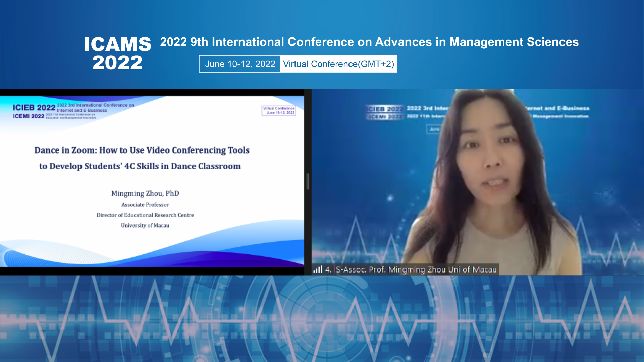Screen dimensions: 644x362
Task: Click the divider handle between slide and video
Action: (308, 181)
